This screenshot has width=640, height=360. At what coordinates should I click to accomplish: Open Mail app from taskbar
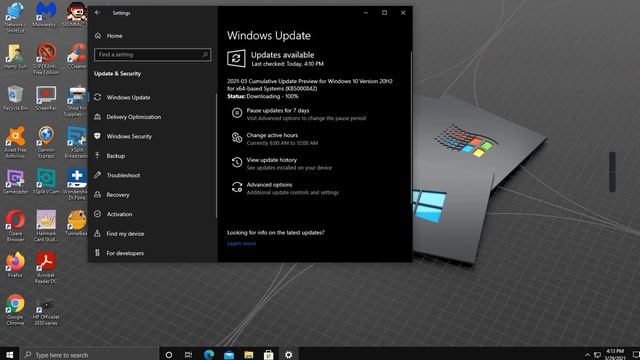(x=229, y=355)
